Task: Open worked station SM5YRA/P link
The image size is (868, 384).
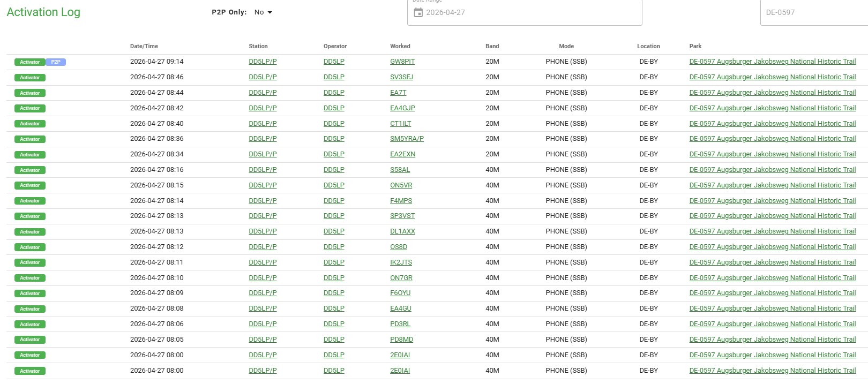Action: [407, 139]
